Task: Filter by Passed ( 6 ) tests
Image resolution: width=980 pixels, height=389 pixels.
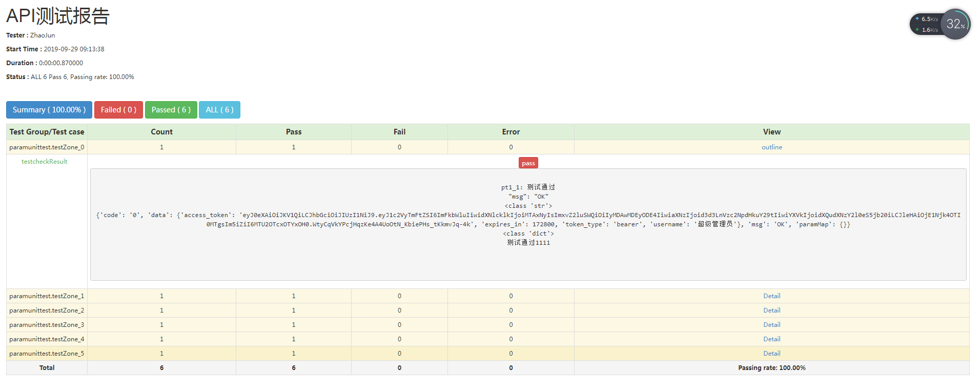Action: (171, 110)
